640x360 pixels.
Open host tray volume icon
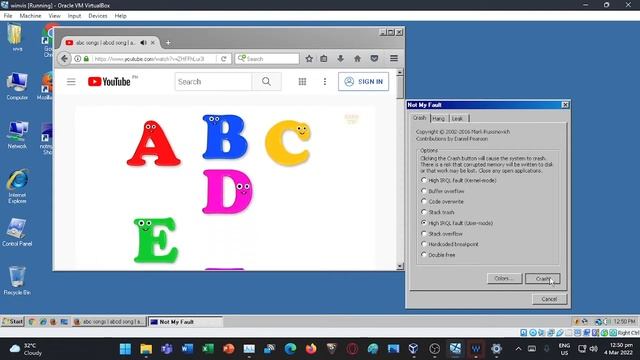tap(594, 349)
